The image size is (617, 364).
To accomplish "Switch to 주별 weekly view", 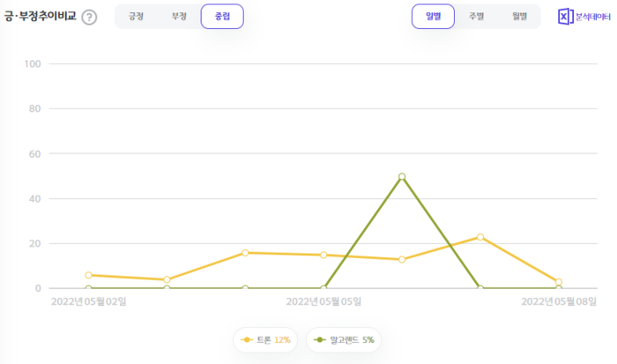I will (476, 17).
